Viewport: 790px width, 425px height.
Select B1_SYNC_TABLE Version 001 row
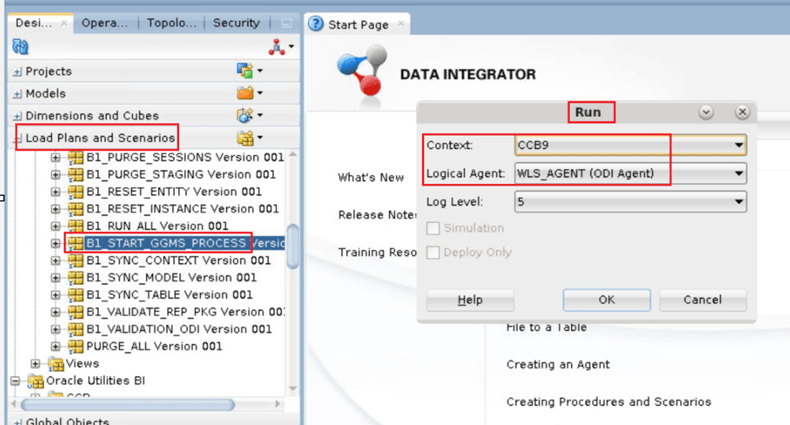169,295
